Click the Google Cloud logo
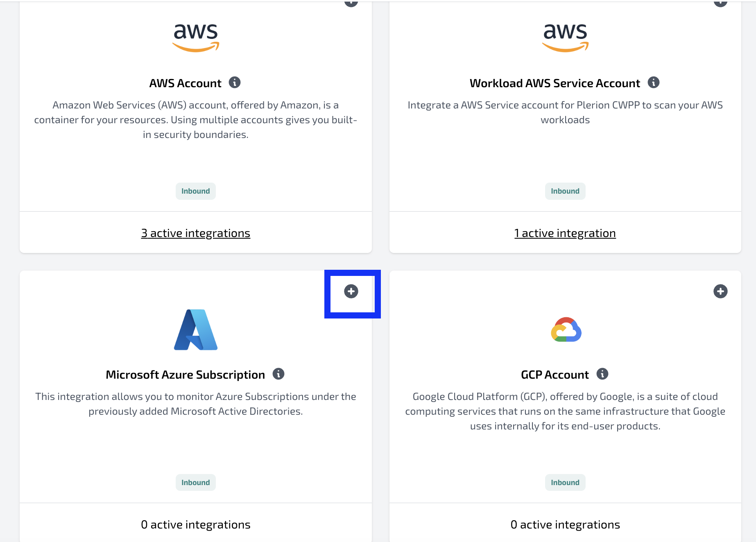The width and height of the screenshot is (756, 542). pos(566,330)
